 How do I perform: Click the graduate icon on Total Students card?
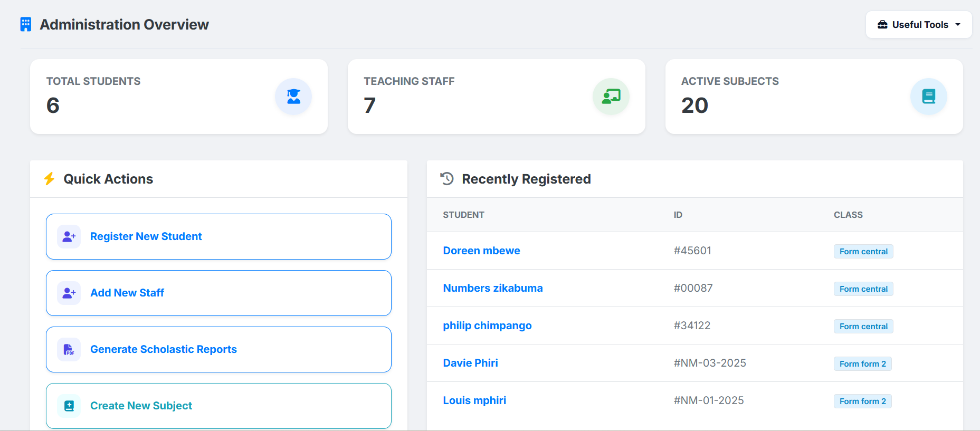pos(293,97)
